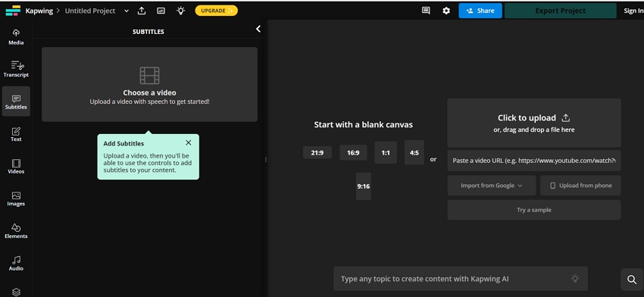This screenshot has width=644, height=297.
Task: Click the magnifier search button
Action: click(x=632, y=280)
